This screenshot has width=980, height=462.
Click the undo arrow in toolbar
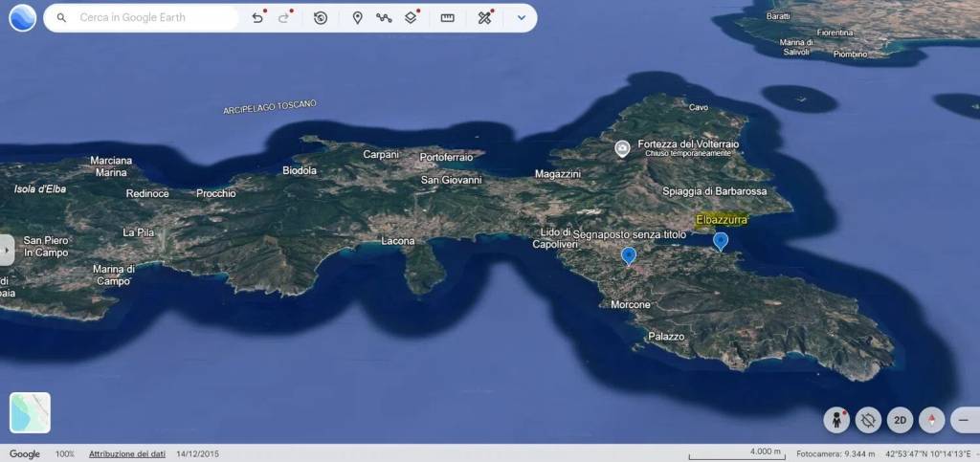click(x=257, y=18)
